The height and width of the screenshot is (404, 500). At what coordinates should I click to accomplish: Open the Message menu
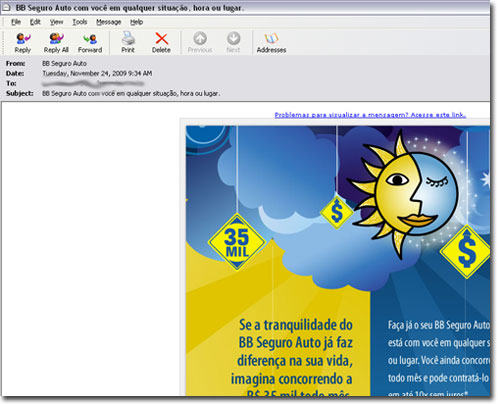point(109,22)
